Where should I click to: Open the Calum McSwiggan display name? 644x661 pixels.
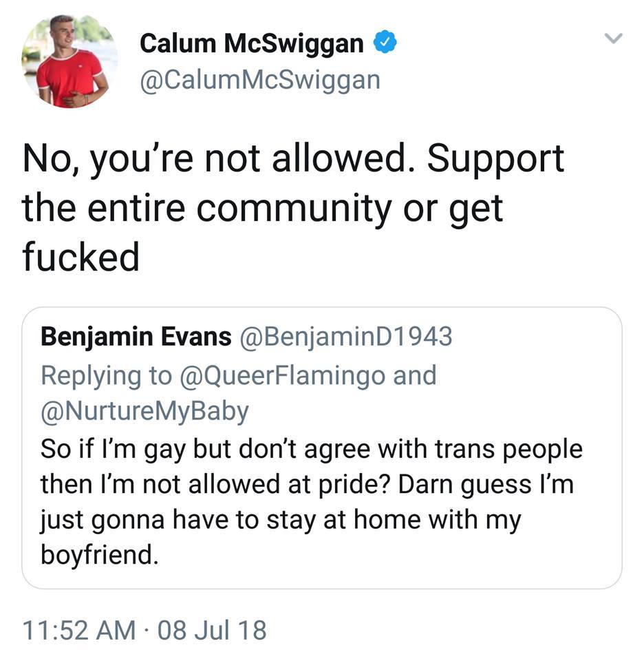[252, 44]
